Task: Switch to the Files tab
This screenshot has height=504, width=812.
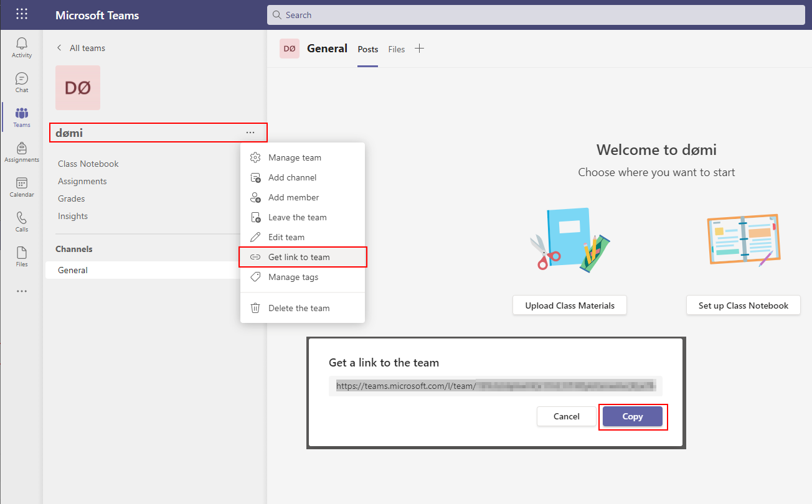Action: pos(397,49)
